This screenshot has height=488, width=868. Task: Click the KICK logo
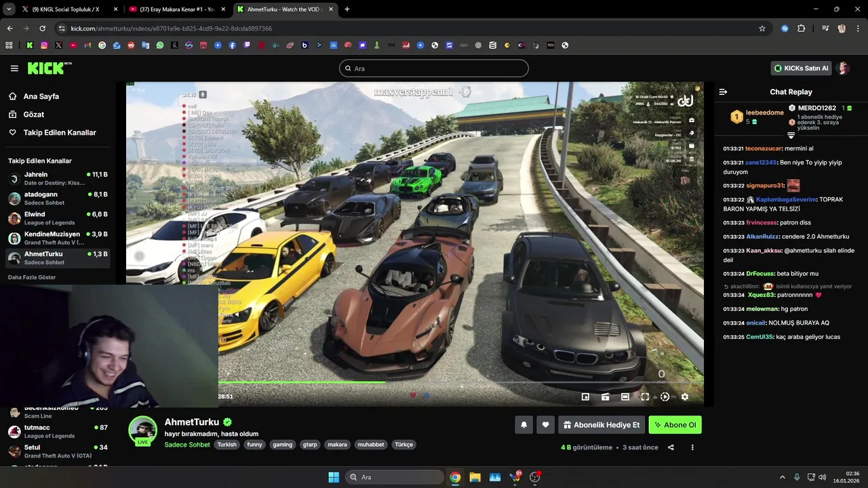pyautogui.click(x=50, y=68)
